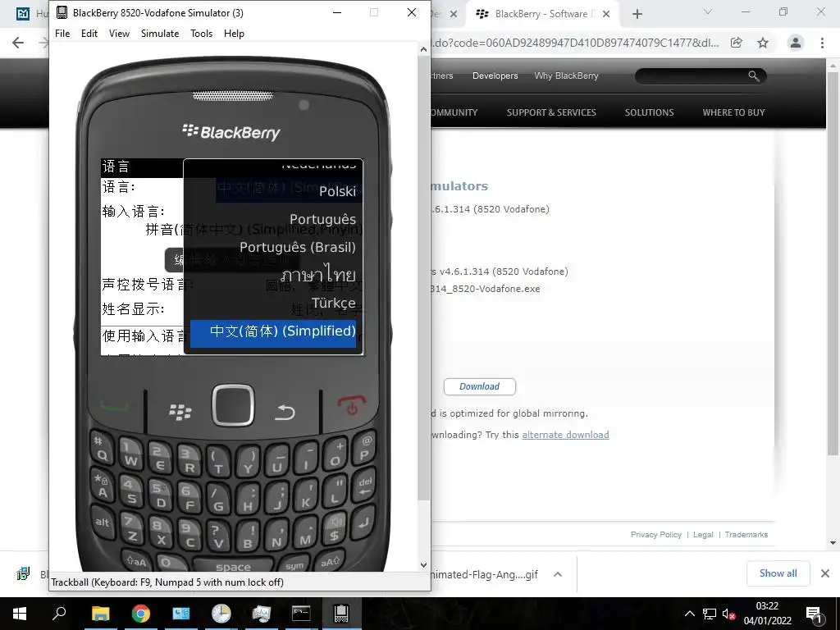The height and width of the screenshot is (630, 840).
Task: Open the Simulate menu
Action: 160,33
